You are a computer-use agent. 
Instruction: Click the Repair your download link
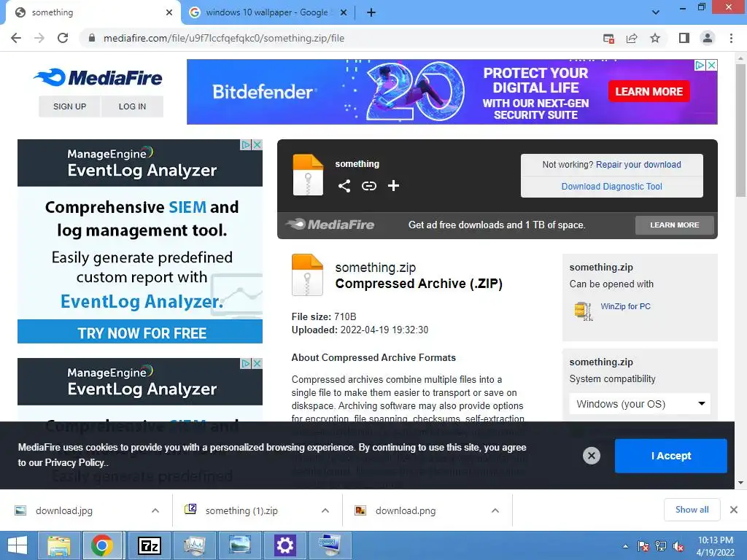pos(638,164)
